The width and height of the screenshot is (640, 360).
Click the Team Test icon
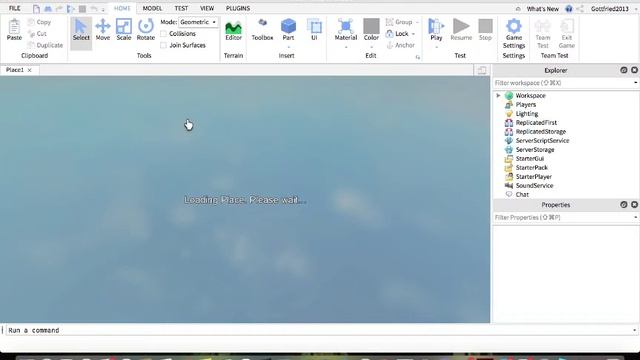pos(543,33)
